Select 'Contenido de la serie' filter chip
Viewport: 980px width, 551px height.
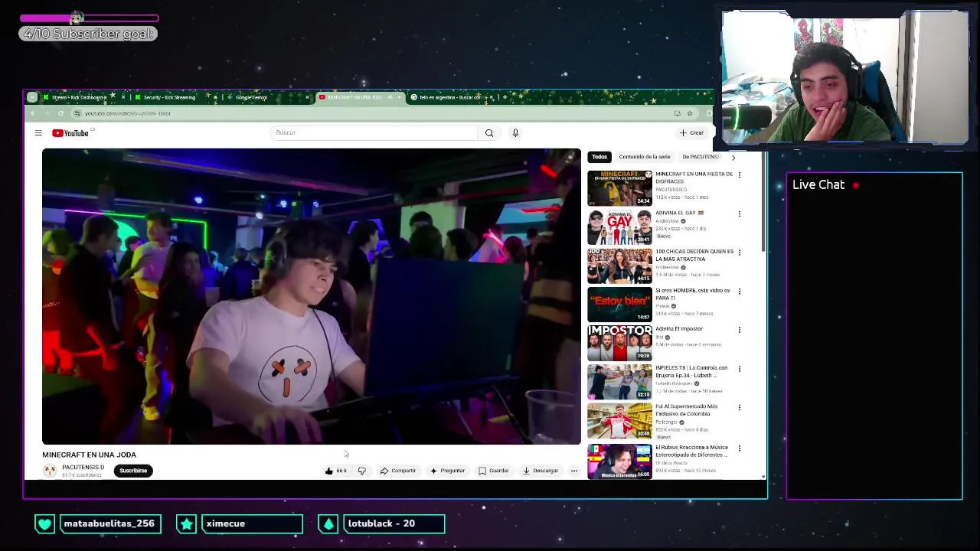[645, 157]
